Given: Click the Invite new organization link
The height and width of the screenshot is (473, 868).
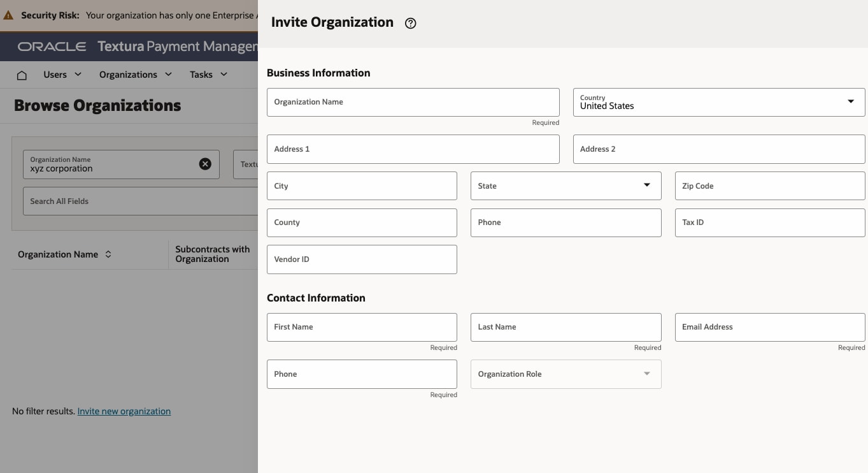Looking at the screenshot, I should coord(124,411).
